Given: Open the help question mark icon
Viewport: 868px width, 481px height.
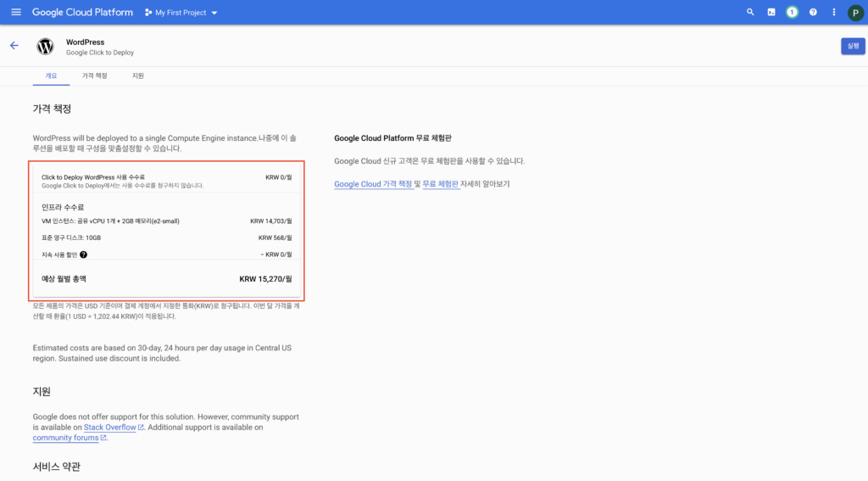Looking at the screenshot, I should (x=813, y=12).
